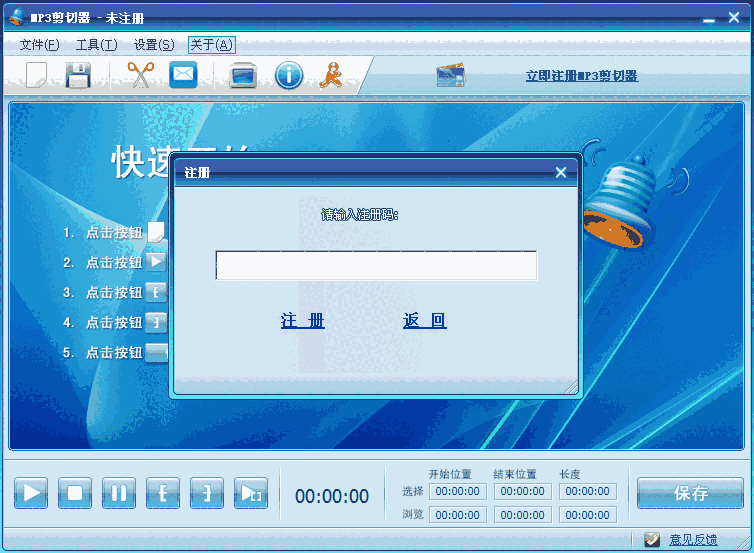Click the Play playback button
Screen dimensions: 754x553
tap(31, 493)
